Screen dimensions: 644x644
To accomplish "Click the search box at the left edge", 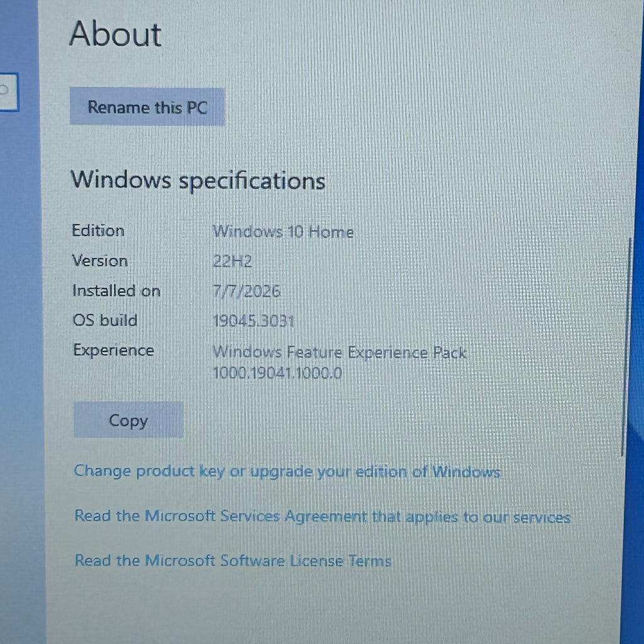I will pos(9,92).
